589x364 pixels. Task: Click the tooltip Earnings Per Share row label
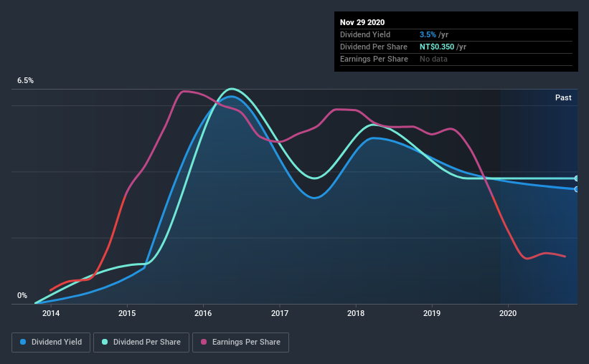point(374,59)
